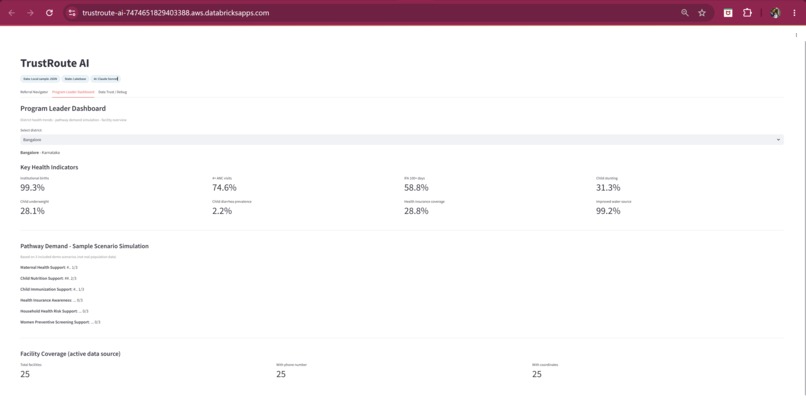Click the With coordinates value 25
This screenshot has height=408, width=806.
click(537, 374)
